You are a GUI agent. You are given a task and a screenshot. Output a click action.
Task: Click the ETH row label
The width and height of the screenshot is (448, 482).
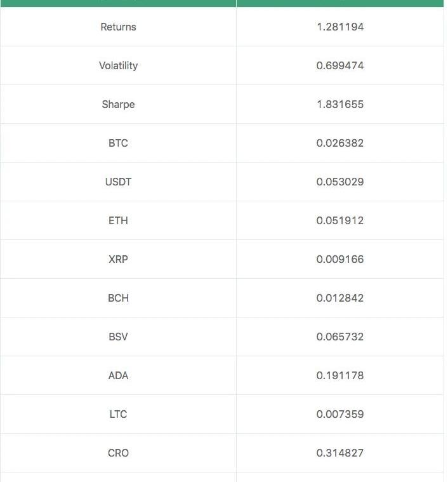coord(118,220)
